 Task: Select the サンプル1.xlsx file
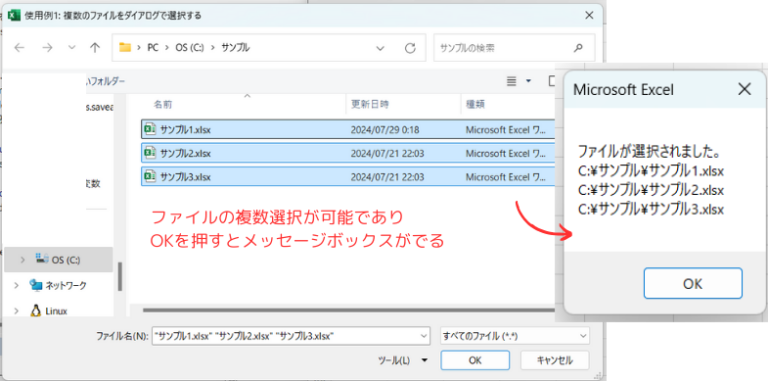click(x=348, y=129)
